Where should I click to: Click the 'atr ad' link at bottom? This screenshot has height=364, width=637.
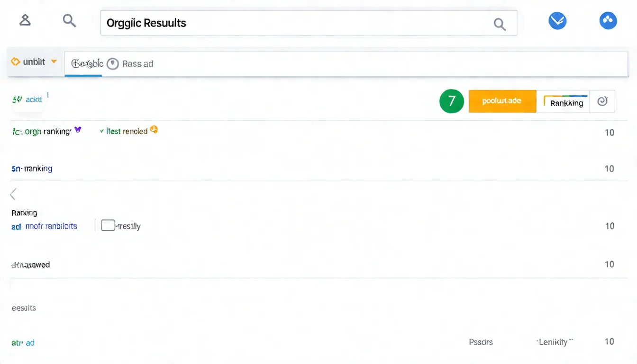click(23, 342)
